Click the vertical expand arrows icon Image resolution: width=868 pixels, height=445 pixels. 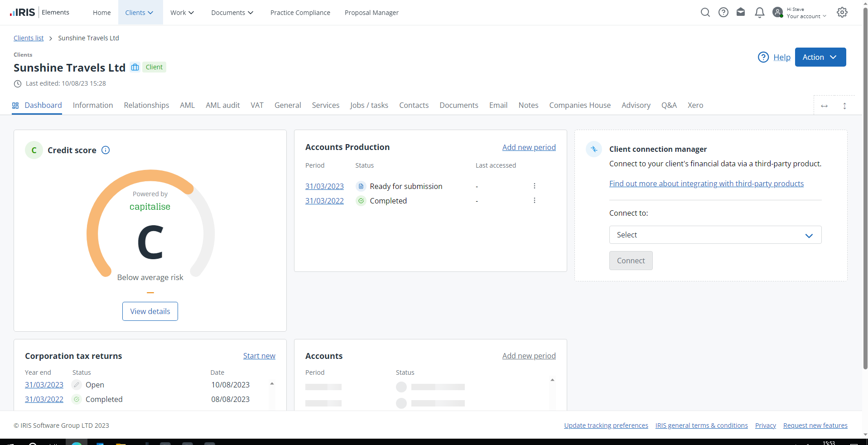pyautogui.click(x=844, y=106)
